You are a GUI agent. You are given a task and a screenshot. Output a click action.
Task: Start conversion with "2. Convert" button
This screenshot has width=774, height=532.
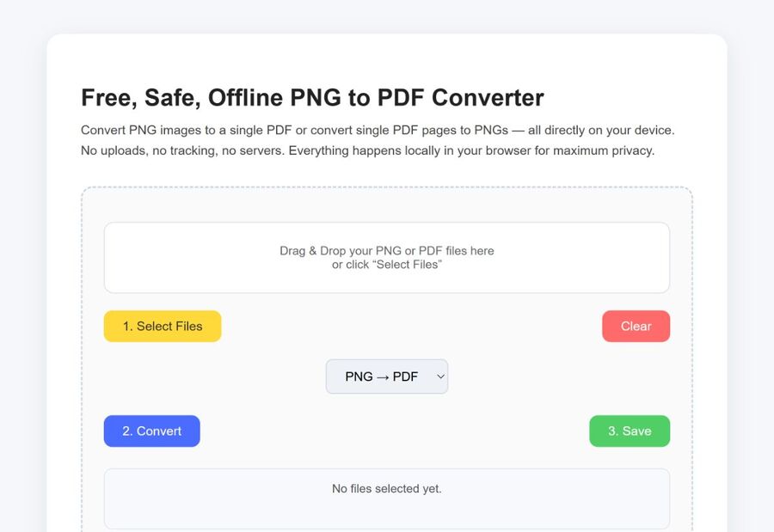tap(151, 431)
